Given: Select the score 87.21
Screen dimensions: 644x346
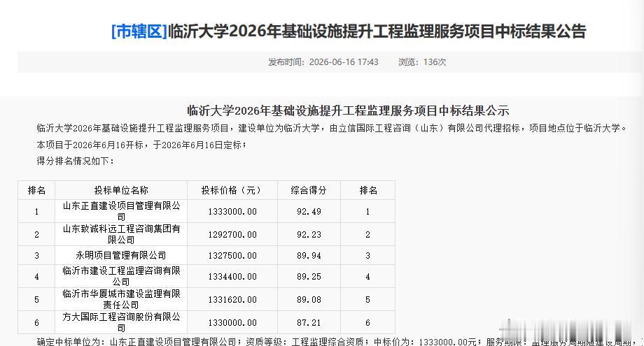Looking at the screenshot, I should [309, 323].
